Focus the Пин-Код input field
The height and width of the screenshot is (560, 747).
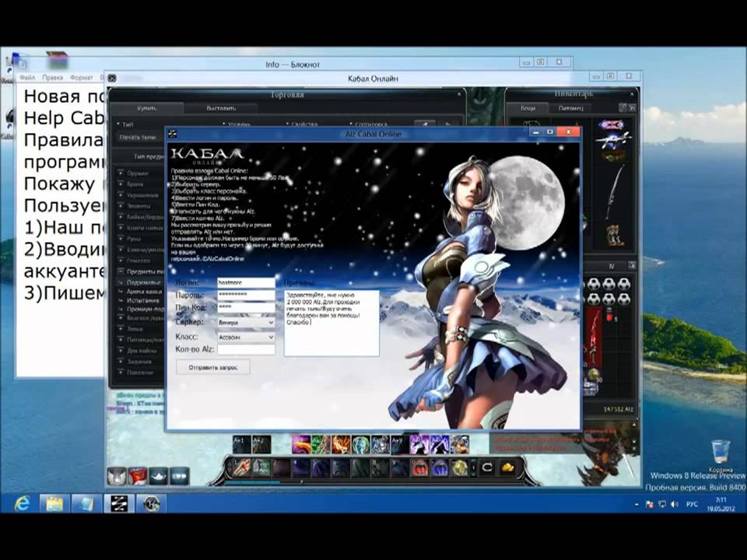click(x=246, y=308)
